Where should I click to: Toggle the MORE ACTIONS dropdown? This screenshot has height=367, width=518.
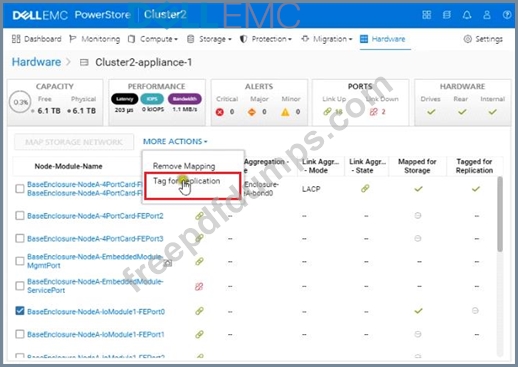pos(175,142)
